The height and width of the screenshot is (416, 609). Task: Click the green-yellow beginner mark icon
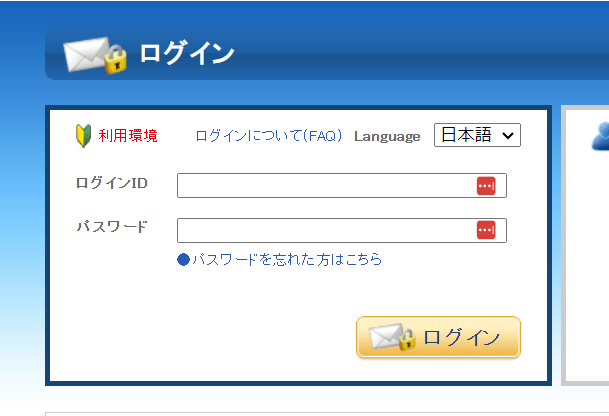click(x=83, y=136)
